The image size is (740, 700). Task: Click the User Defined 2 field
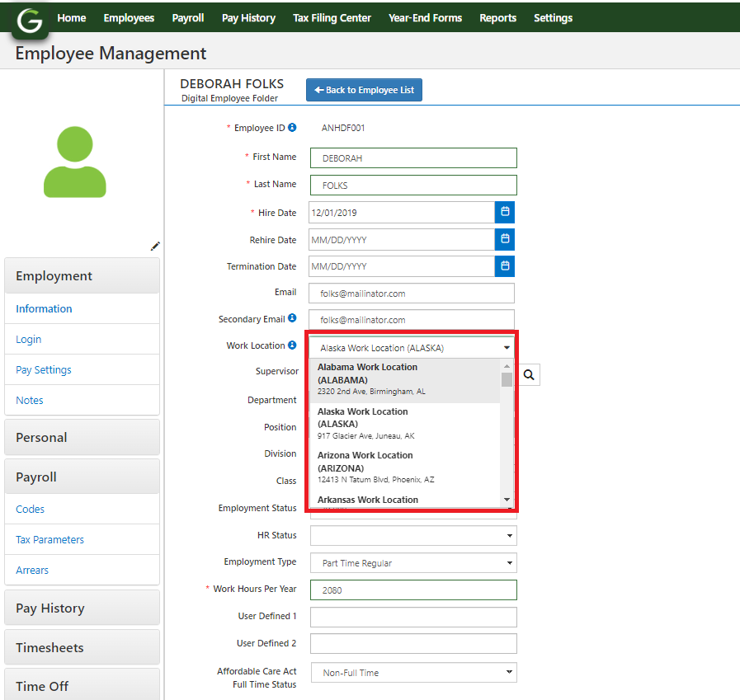pyautogui.click(x=413, y=644)
